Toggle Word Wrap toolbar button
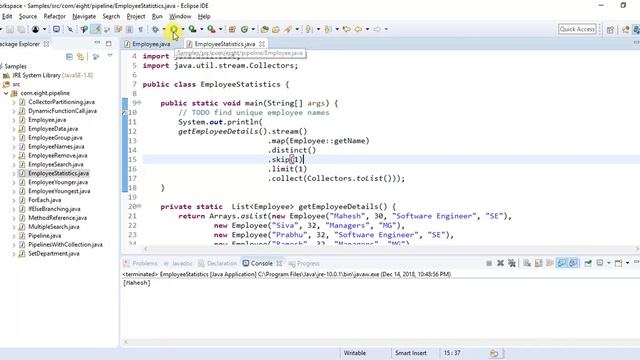640x360 pixels. (118, 29)
